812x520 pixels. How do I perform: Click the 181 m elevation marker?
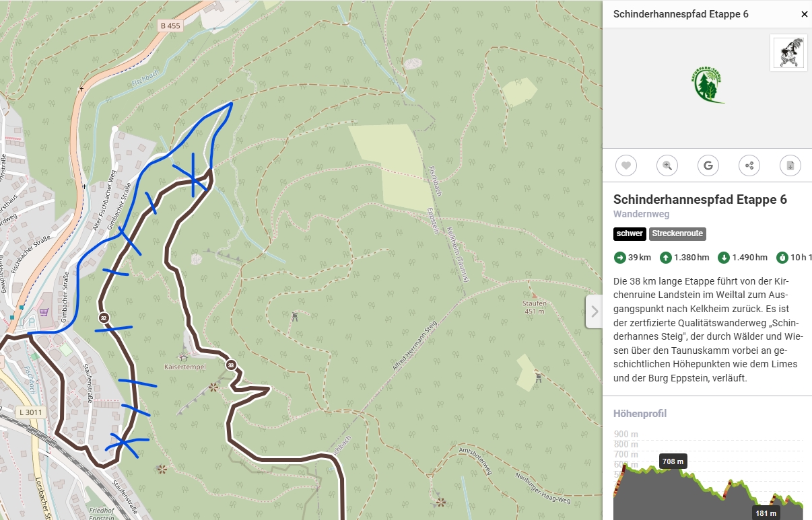pos(766,513)
